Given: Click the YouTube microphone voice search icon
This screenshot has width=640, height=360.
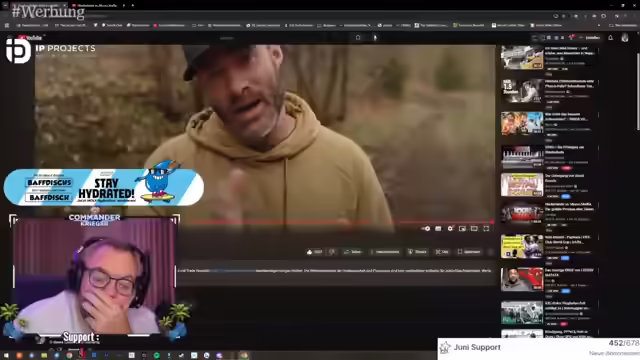Looking at the screenshot, I should 375,38.
